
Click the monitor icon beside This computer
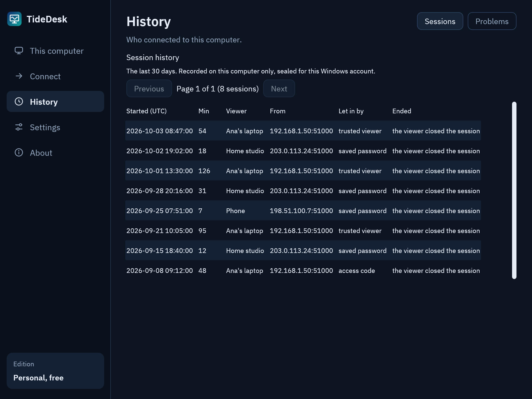click(x=19, y=51)
